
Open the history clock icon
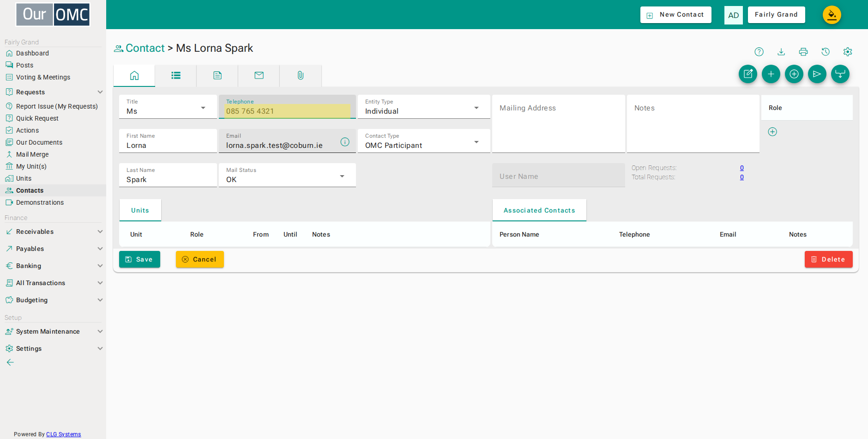(826, 52)
